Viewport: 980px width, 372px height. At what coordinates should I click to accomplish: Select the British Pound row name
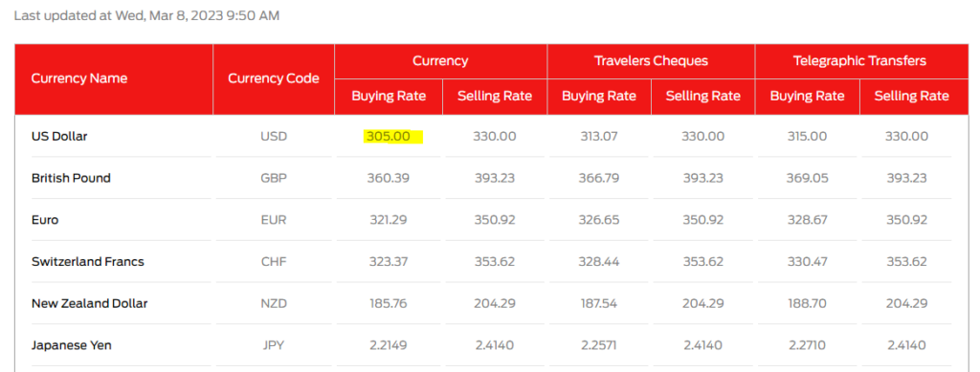tap(71, 178)
